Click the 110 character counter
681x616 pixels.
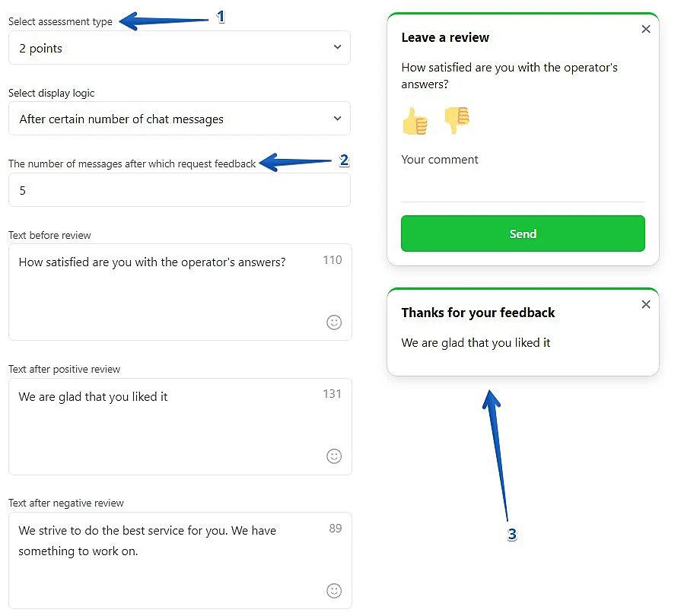pos(333,260)
